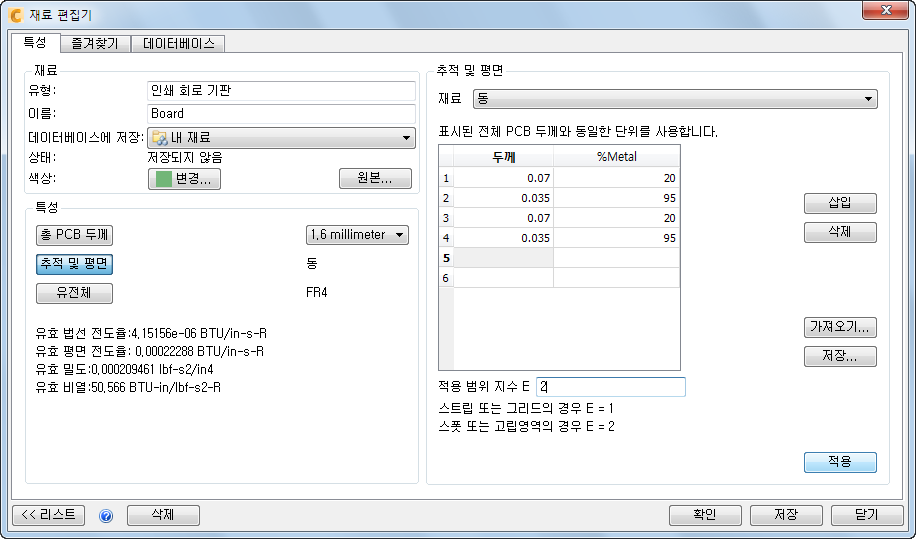
Task: Click the empty %Metal cell in row 6
Action: pyautogui.click(x=616, y=277)
